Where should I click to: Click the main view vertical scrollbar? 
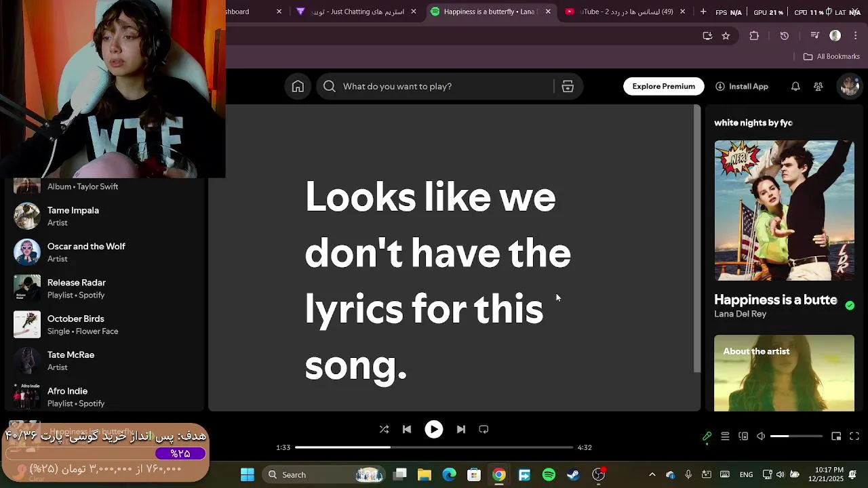696,239
